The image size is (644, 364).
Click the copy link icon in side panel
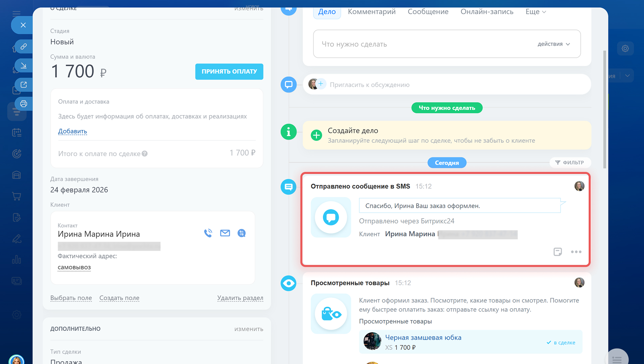(23, 47)
